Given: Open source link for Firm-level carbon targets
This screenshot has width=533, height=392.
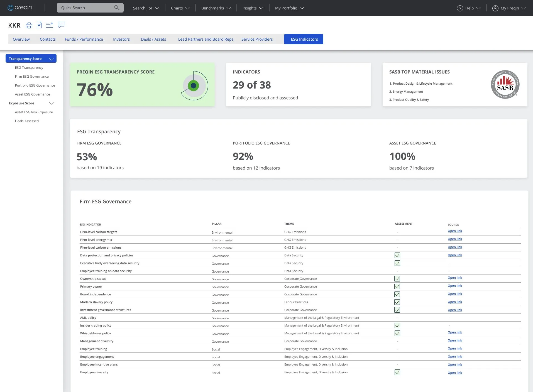Looking at the screenshot, I should coord(455,231).
